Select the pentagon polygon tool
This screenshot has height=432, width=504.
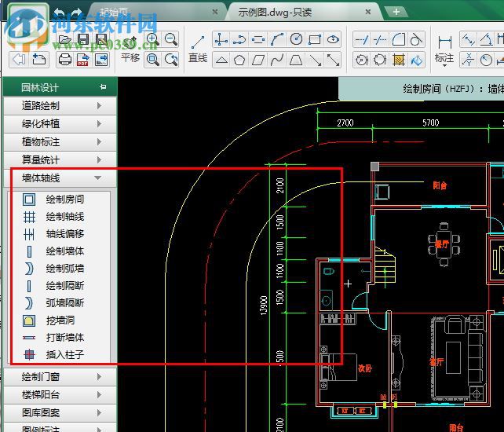239,60
